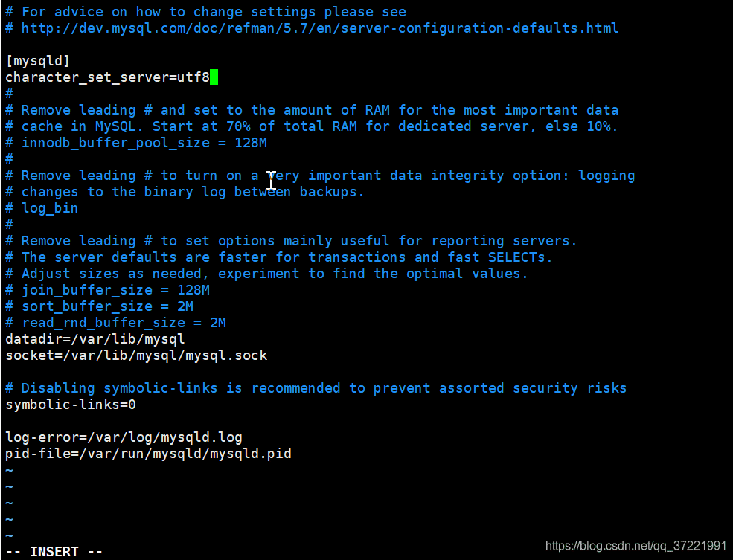
Task: Click the pid-file mysqld.pid line
Action: pos(148,454)
